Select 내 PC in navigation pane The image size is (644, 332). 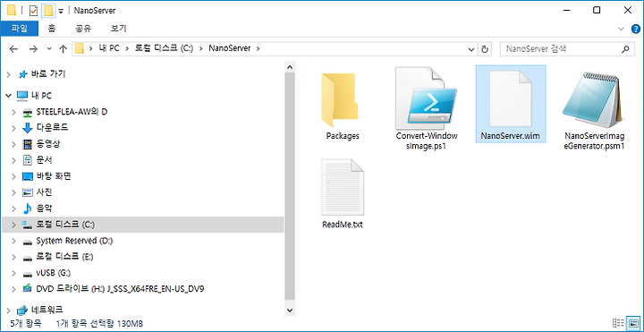coord(41,96)
